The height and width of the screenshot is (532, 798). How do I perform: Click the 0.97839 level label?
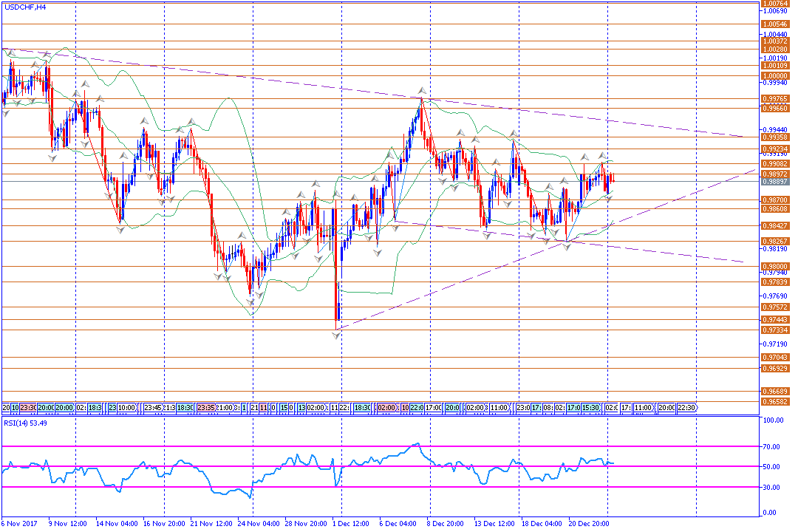click(775, 282)
